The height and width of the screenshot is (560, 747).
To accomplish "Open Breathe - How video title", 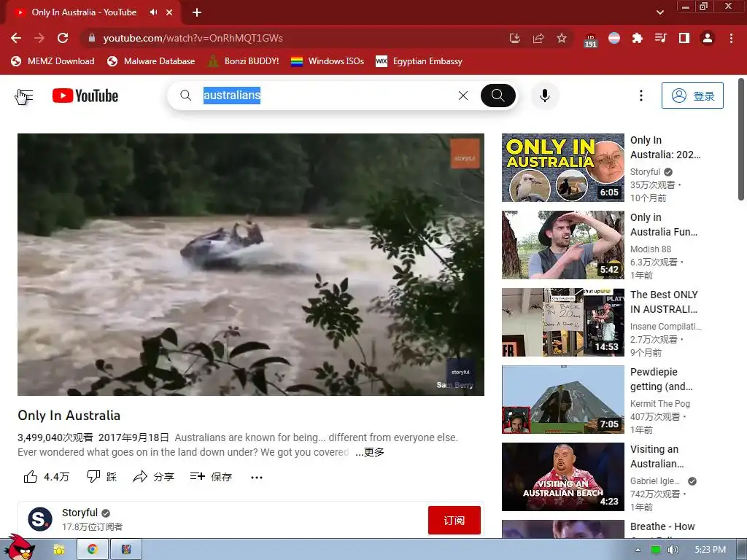I will [x=662, y=526].
